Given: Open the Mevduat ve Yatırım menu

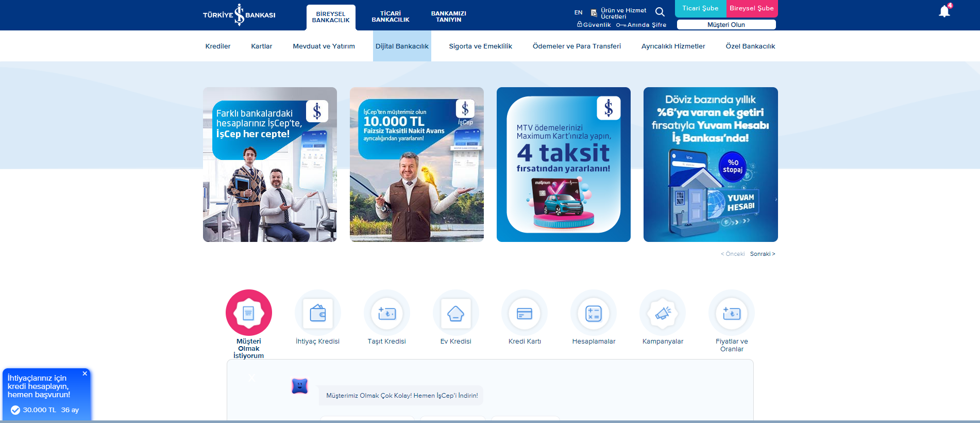Looking at the screenshot, I should [x=324, y=46].
